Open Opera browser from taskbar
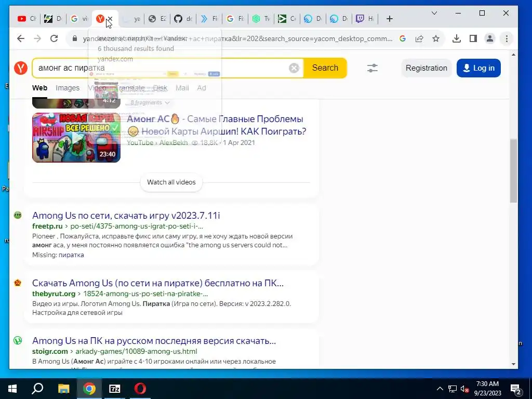 pyautogui.click(x=140, y=389)
